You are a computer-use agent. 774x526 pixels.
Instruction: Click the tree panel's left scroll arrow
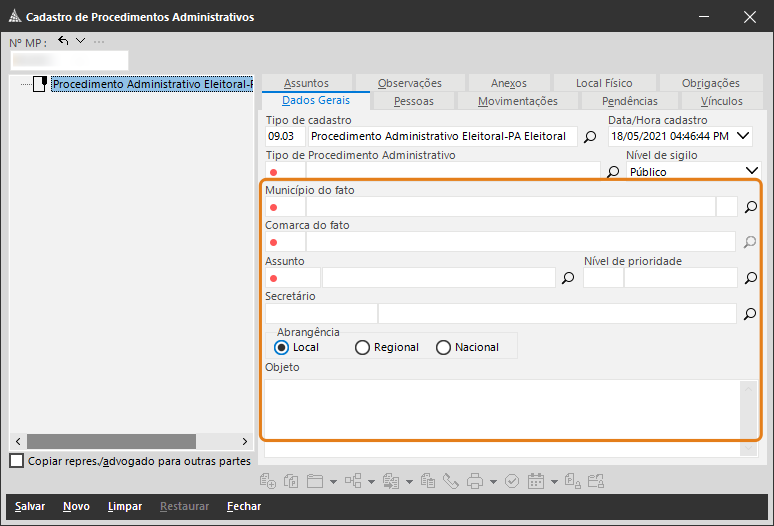(18, 441)
